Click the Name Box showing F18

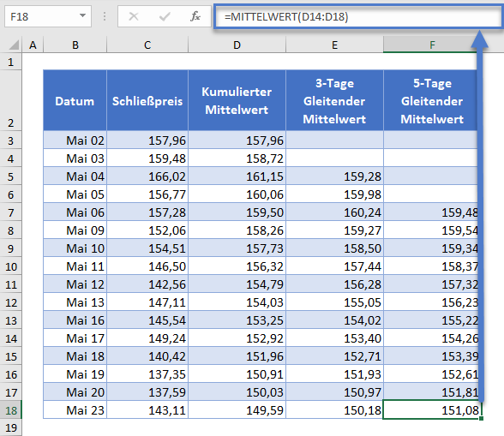(x=48, y=16)
